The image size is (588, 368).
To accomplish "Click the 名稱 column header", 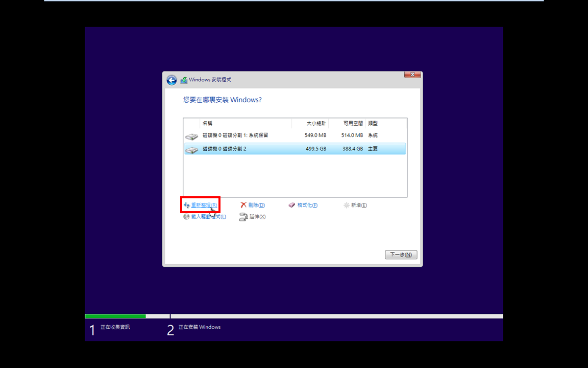I will [246, 123].
